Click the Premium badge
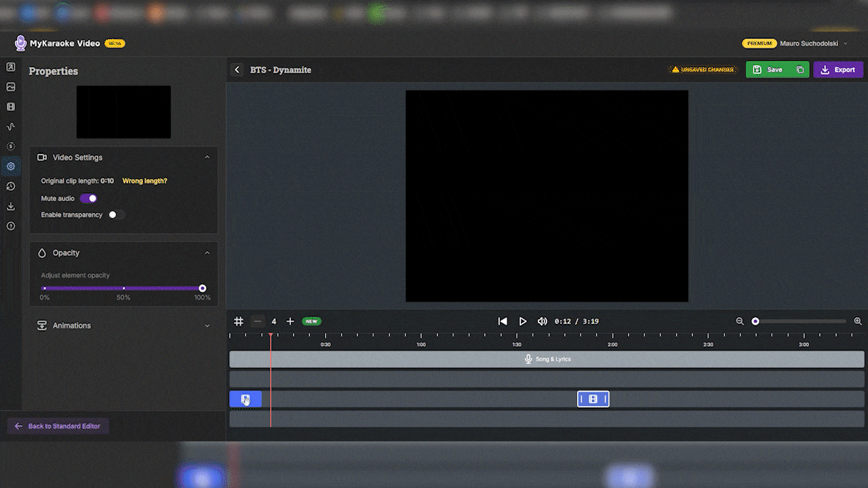The width and height of the screenshot is (868, 488). point(759,43)
